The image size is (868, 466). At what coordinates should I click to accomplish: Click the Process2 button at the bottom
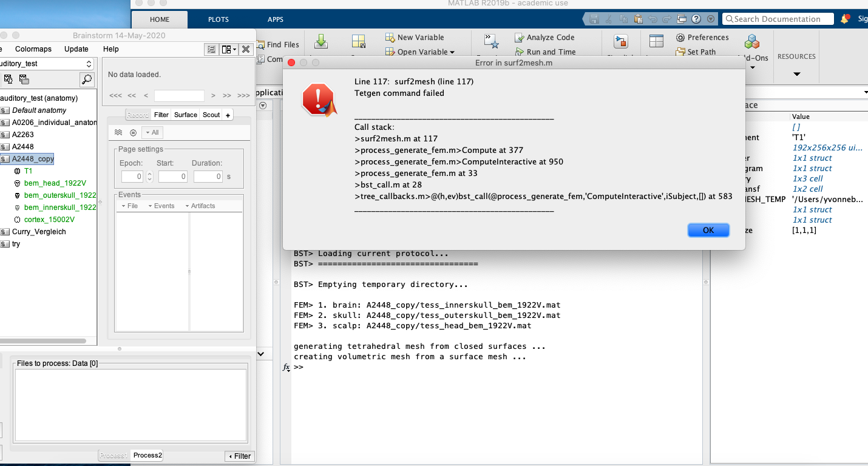pos(146,455)
